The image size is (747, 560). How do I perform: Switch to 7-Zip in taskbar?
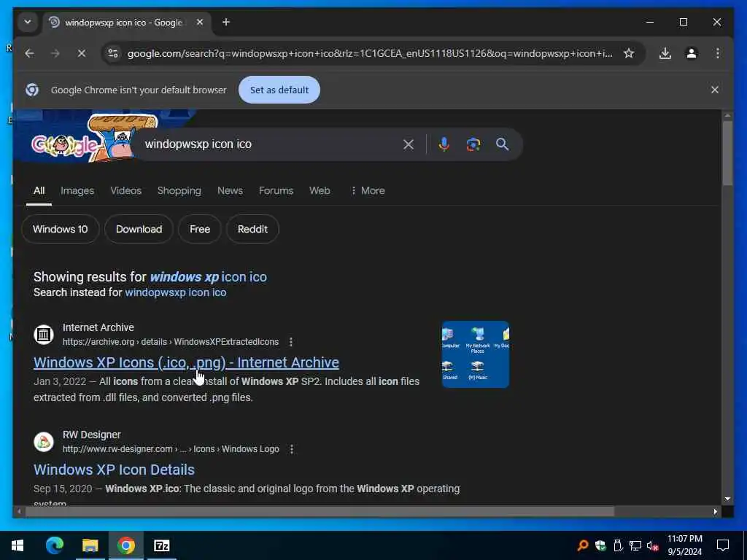point(161,545)
